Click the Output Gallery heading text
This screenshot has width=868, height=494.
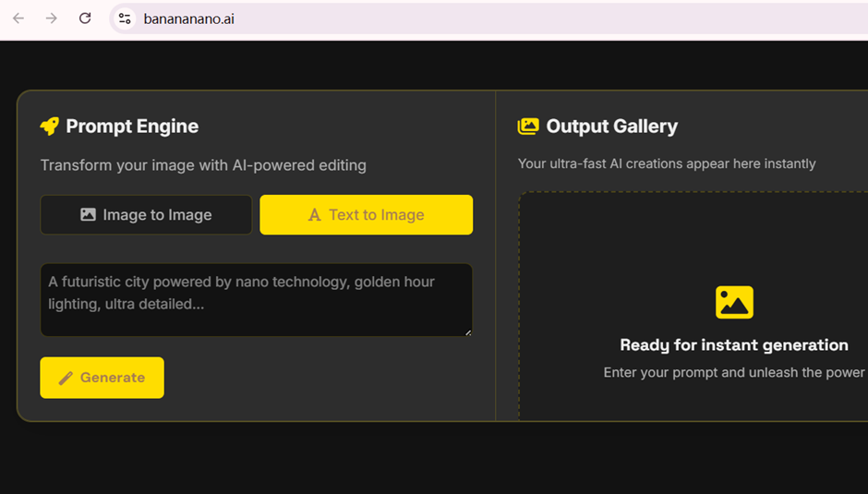[611, 127]
